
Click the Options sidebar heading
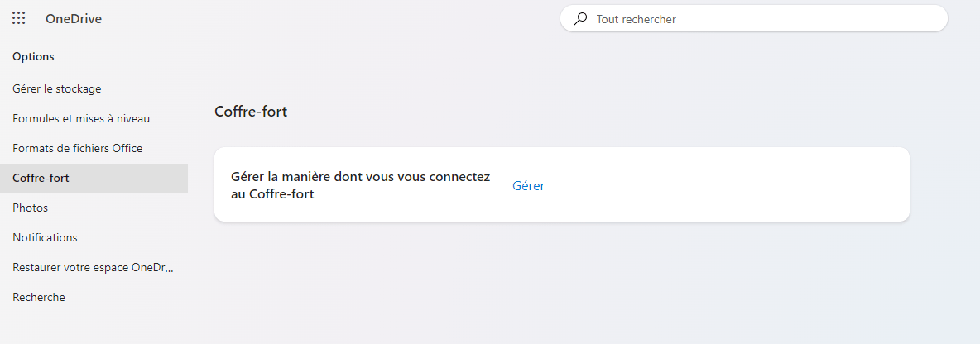coord(33,57)
